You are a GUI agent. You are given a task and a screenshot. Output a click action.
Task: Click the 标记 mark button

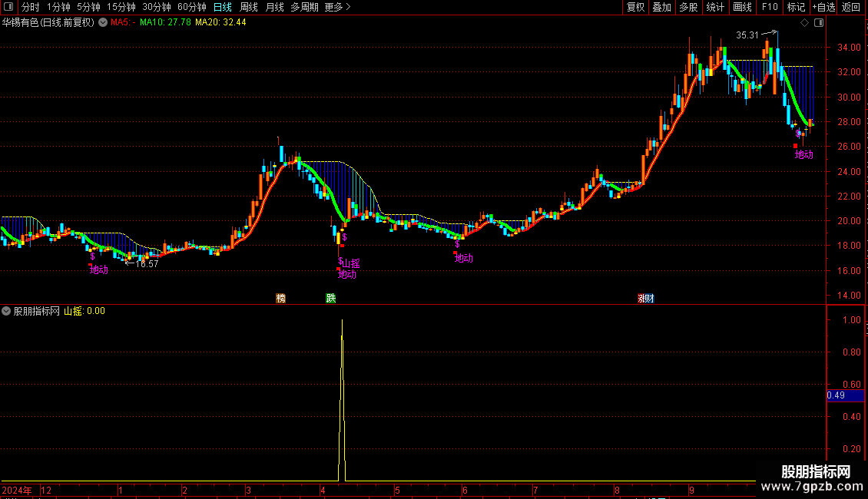796,7
